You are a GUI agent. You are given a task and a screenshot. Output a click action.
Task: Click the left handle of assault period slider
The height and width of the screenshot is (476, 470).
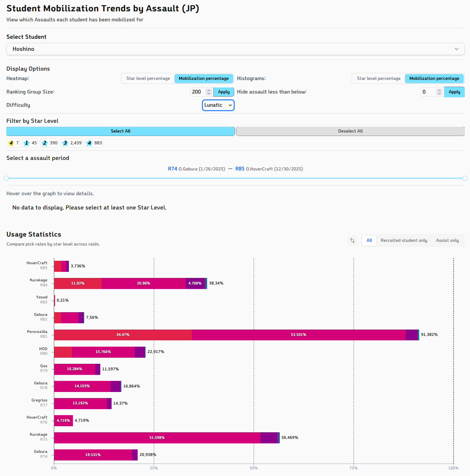(7, 178)
